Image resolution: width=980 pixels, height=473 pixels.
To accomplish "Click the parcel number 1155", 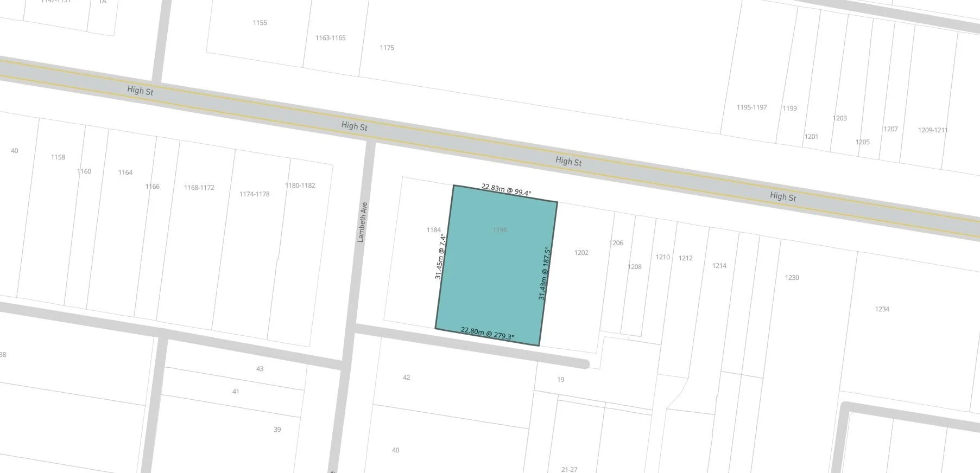I will pos(260,23).
